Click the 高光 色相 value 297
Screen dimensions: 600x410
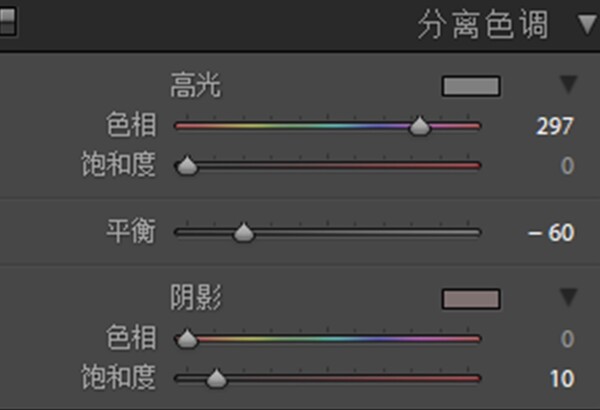555,126
